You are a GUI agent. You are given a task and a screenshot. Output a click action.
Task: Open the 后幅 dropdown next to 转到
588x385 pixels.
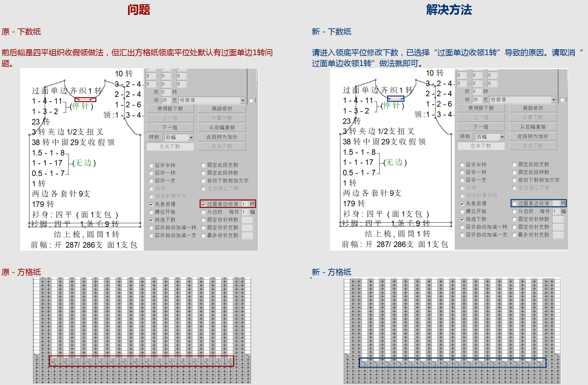click(x=191, y=137)
